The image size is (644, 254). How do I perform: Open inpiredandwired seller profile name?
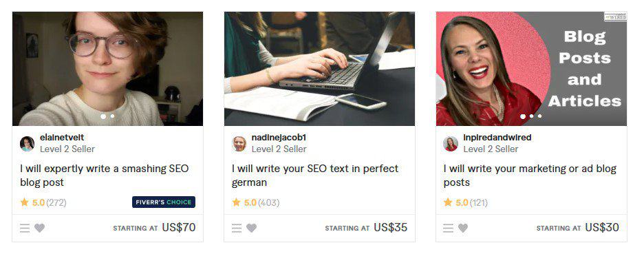click(497, 138)
